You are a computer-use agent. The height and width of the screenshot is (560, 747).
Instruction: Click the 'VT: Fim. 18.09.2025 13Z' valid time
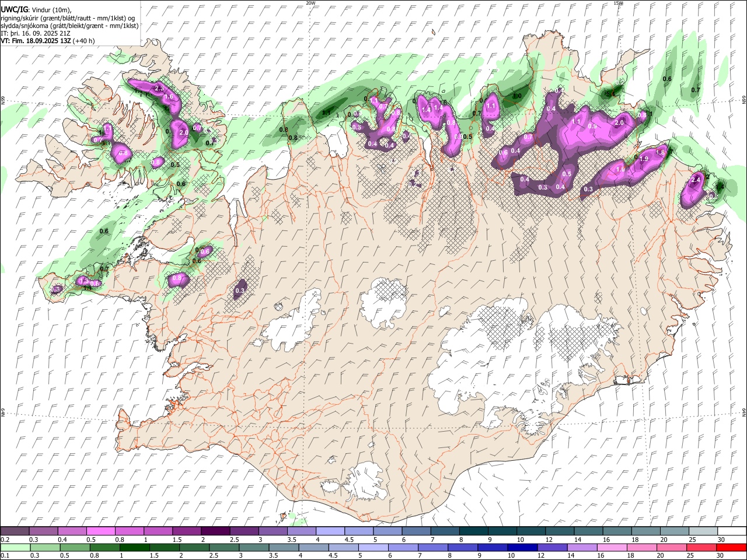click(x=36, y=41)
